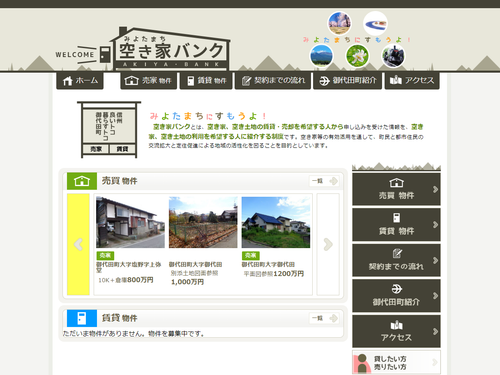Viewport: 500px width, 375px height.
Task: Click the cherry blossom circle photo
Action: pyautogui.click(x=339, y=23)
